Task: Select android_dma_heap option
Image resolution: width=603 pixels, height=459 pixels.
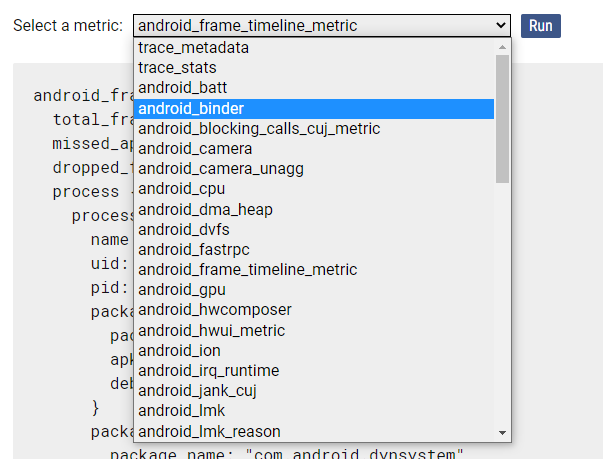Action: (205, 209)
